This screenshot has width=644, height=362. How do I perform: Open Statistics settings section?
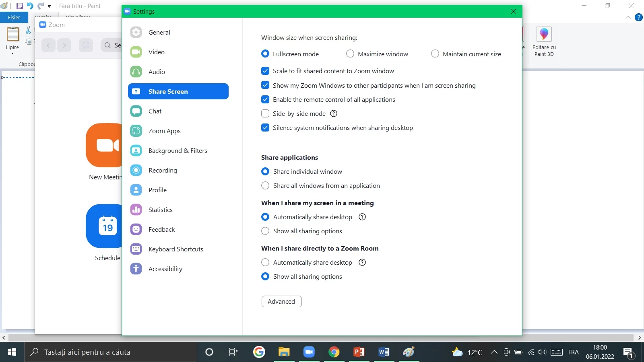178,210
